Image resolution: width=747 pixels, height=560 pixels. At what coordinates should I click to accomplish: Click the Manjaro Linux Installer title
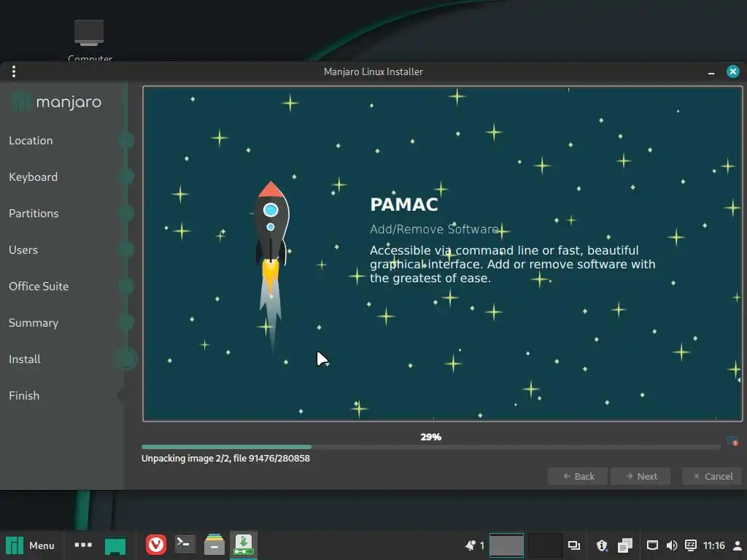coord(373,71)
